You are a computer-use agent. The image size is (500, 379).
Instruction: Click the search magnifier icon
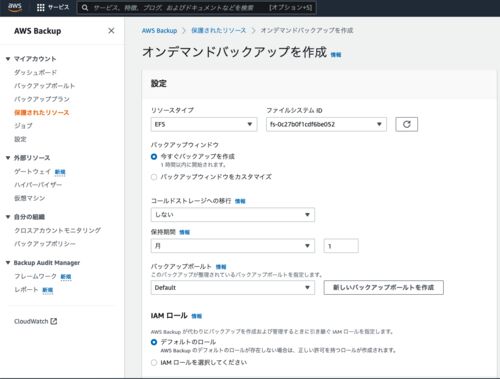(x=85, y=7)
